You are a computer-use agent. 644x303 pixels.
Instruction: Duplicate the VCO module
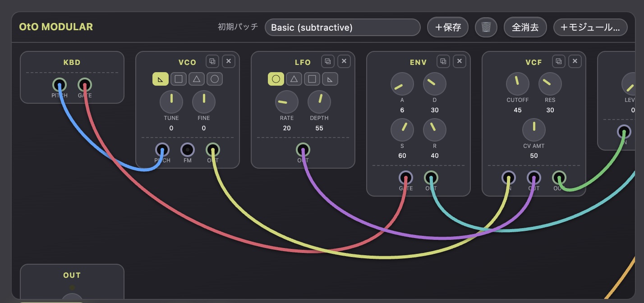tap(212, 61)
